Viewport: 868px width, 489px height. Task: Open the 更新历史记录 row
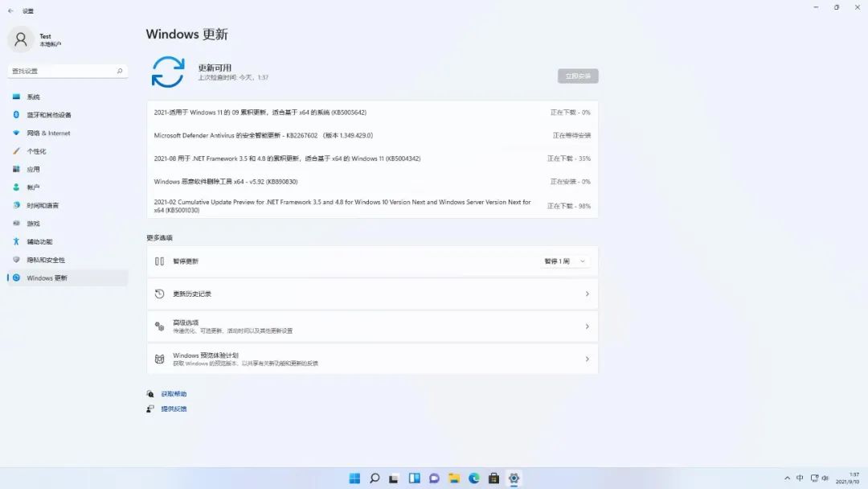point(373,294)
